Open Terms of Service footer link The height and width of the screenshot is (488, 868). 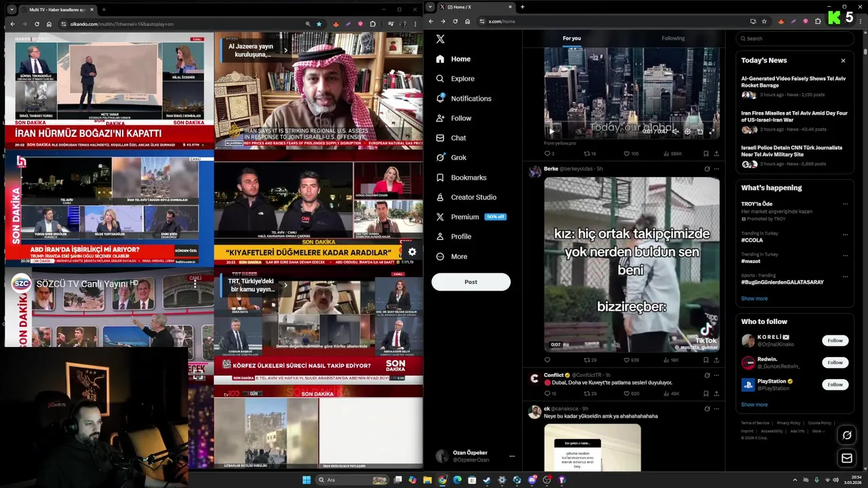click(755, 423)
